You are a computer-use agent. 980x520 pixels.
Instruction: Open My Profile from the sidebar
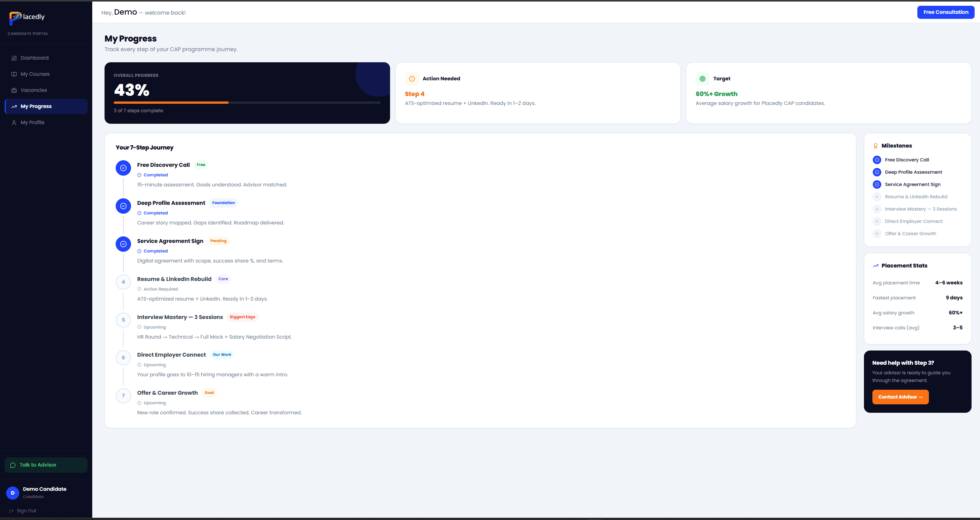coord(46,123)
